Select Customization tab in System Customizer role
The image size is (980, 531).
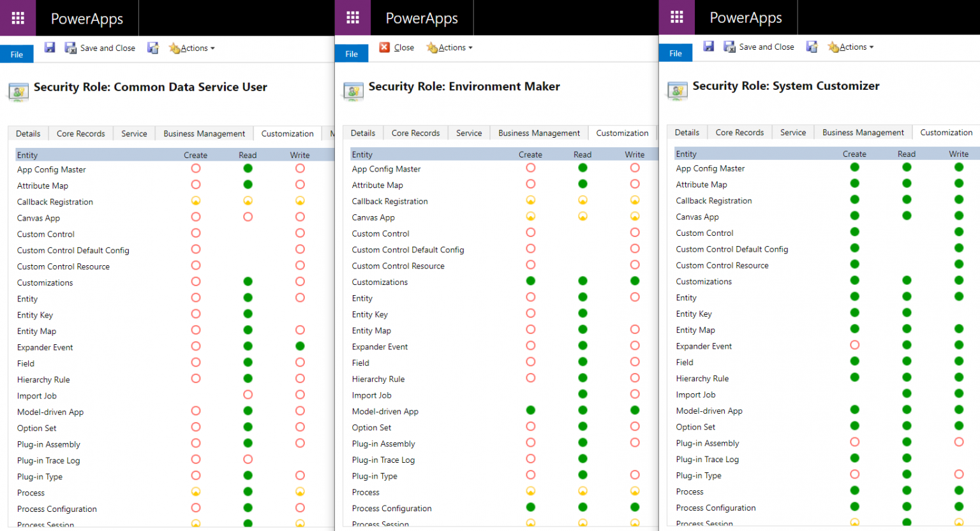point(947,132)
